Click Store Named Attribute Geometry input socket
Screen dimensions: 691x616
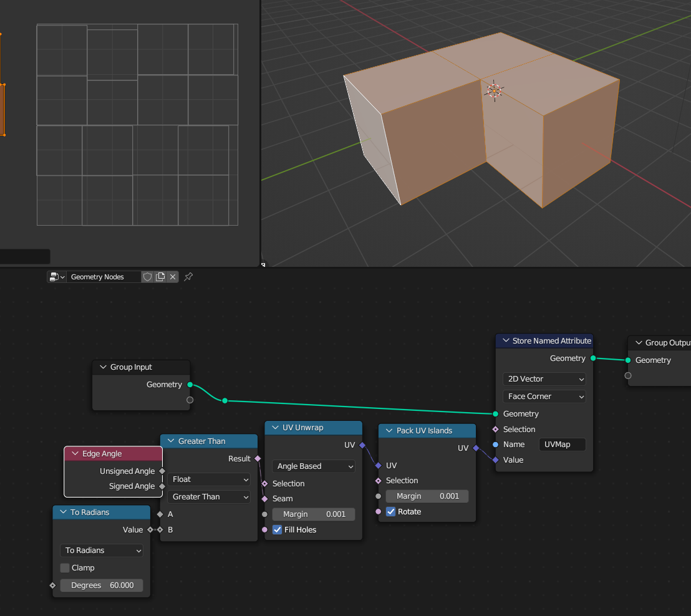pyautogui.click(x=495, y=414)
